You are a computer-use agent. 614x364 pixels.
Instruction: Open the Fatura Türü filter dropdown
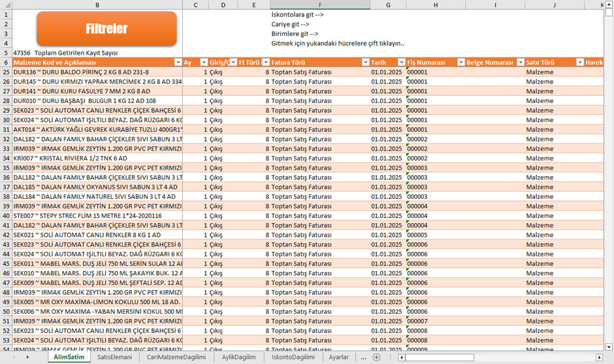(365, 62)
